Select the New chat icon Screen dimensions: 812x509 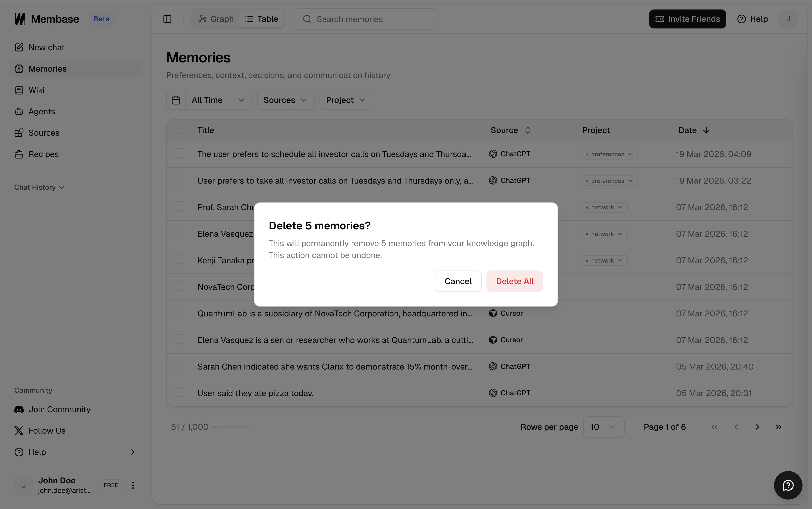[19, 47]
